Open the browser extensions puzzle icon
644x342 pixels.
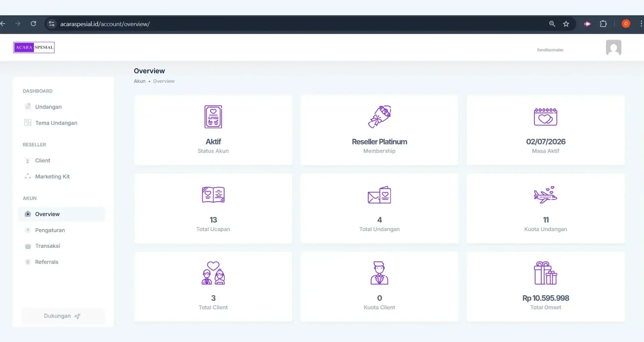[603, 24]
